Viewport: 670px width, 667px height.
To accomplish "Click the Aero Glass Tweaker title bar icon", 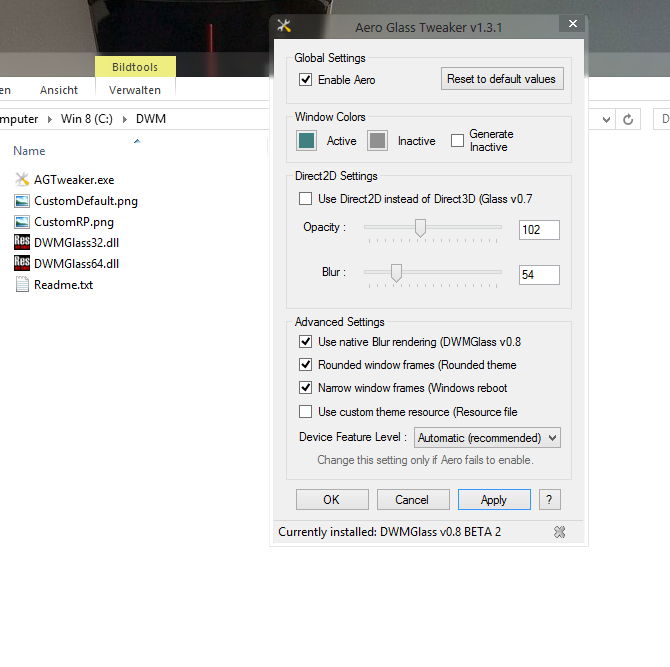I will tap(284, 26).
